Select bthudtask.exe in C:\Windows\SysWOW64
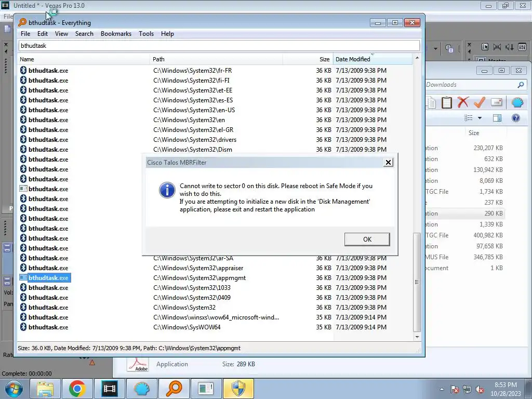Viewport: 532px width, 399px height. [48, 327]
